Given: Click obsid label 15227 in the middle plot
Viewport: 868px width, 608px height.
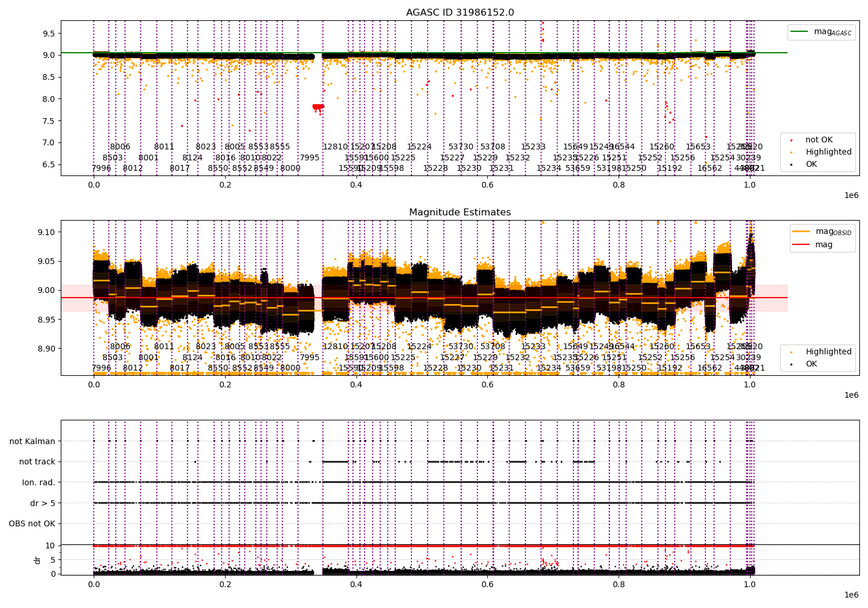Looking at the screenshot, I should 453,357.
